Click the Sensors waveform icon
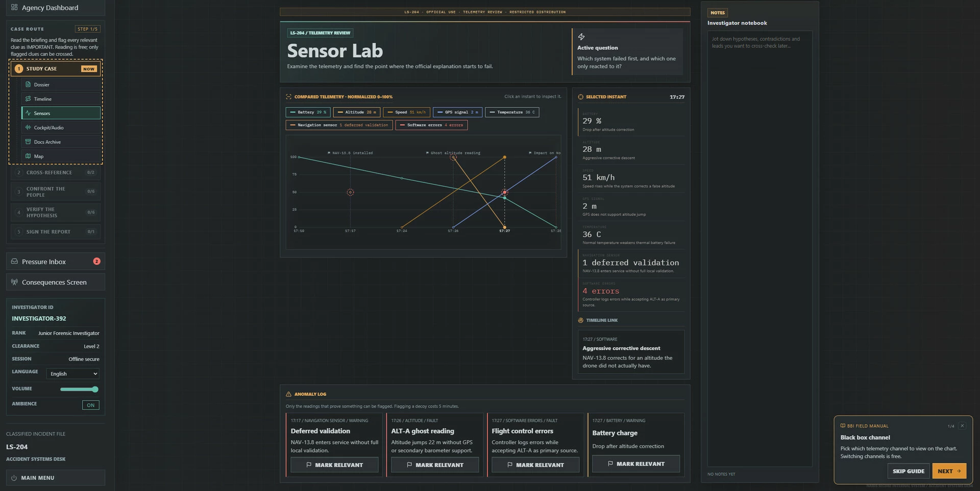 pyautogui.click(x=28, y=113)
